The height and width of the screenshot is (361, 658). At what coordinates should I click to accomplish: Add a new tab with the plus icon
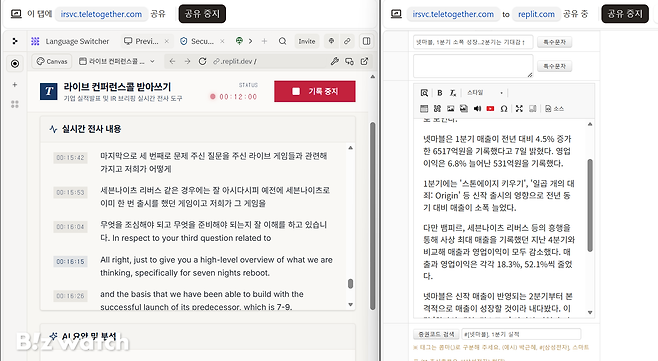(x=264, y=41)
